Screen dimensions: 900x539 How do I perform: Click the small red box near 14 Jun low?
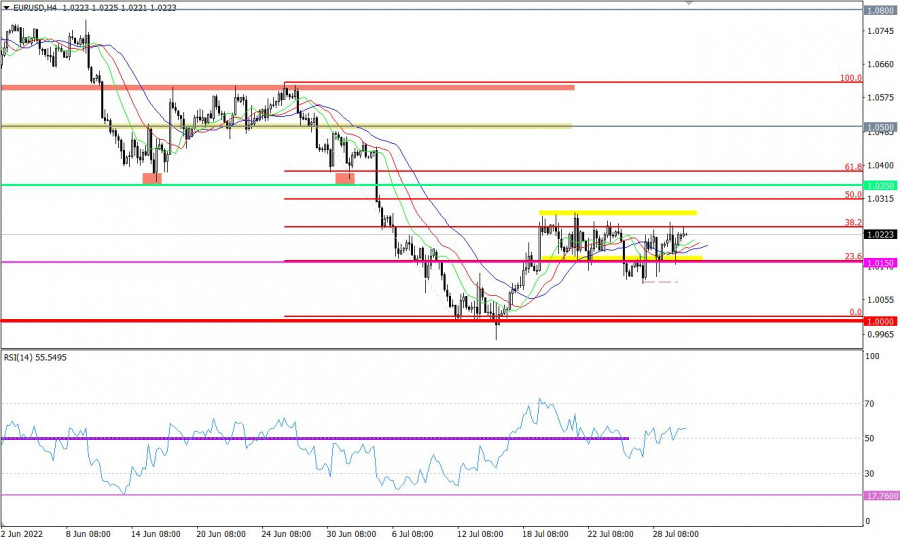click(152, 178)
